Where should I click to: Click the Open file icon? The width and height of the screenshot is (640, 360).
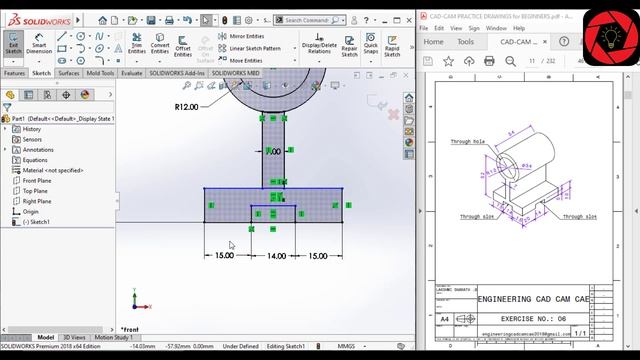pyautogui.click(x=132, y=20)
